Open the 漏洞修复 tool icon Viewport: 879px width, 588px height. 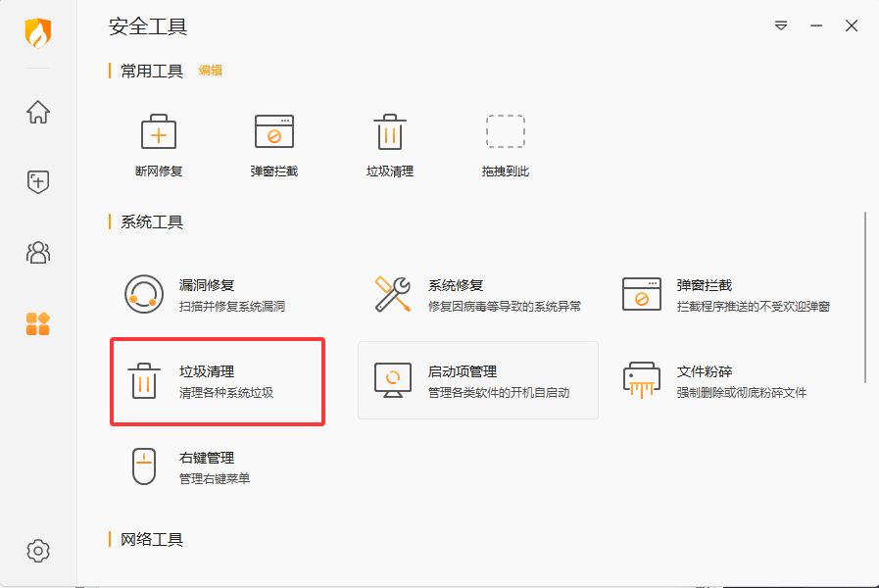(144, 294)
